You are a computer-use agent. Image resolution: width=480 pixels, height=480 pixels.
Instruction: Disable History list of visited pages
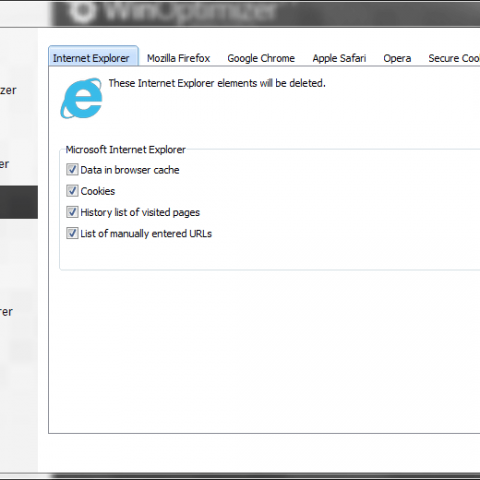pyautogui.click(x=72, y=212)
